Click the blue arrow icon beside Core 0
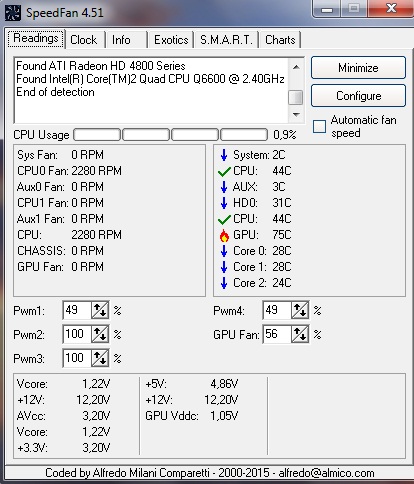 224,251
